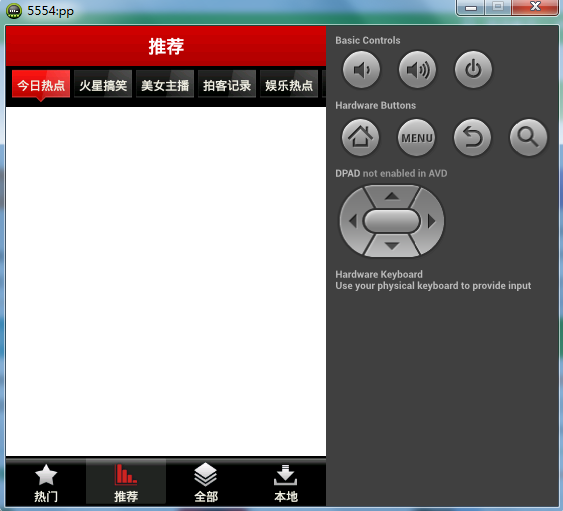Click the DPAD center select button
Screen dimensions: 563x511
[x=392, y=221]
